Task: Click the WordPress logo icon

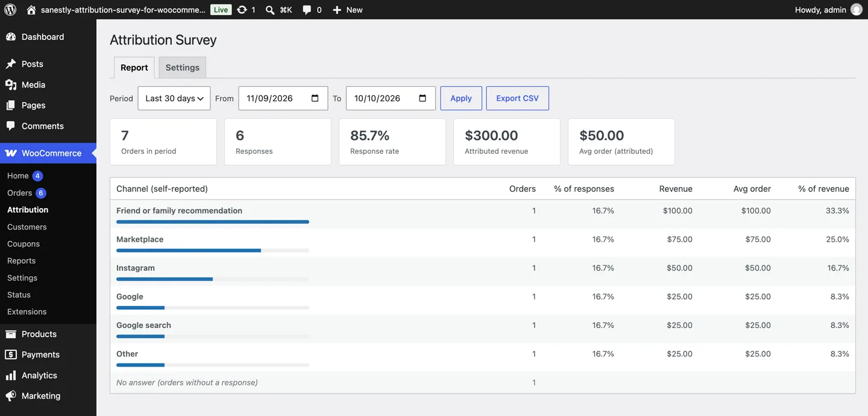Action: coord(10,10)
